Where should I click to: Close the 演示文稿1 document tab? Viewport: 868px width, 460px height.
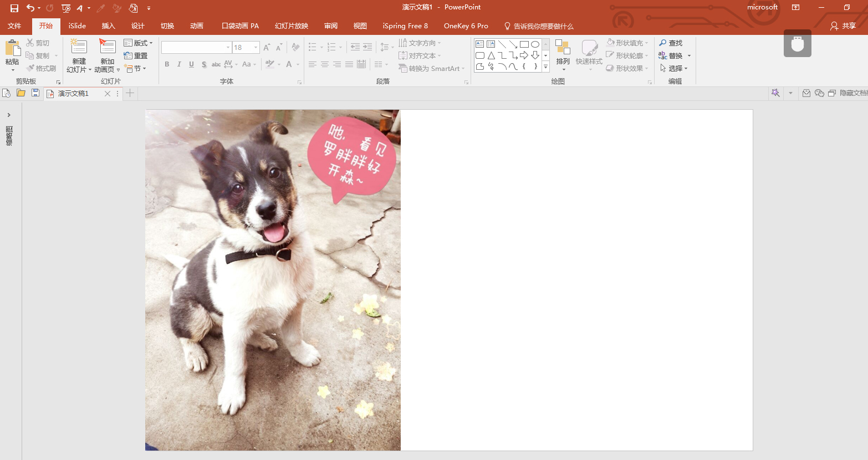(108, 94)
